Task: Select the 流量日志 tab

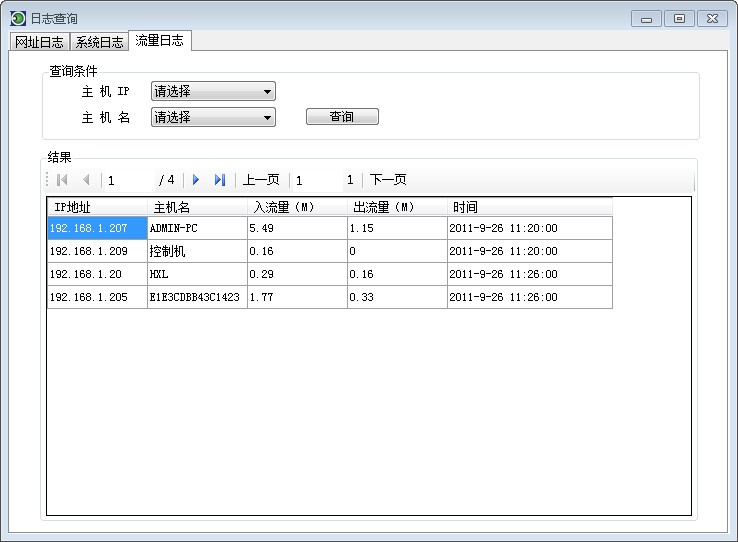Action: click(x=160, y=41)
